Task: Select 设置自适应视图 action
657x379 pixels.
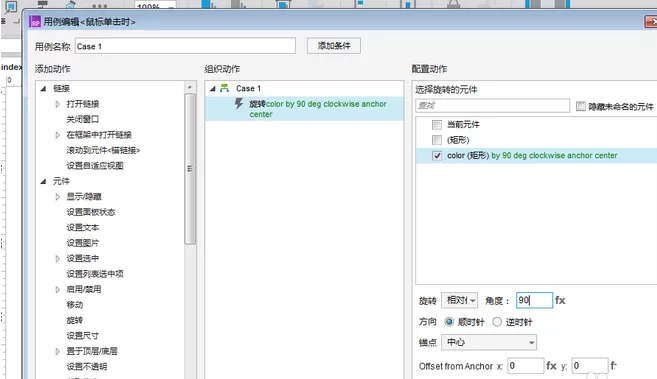Action: (x=95, y=166)
